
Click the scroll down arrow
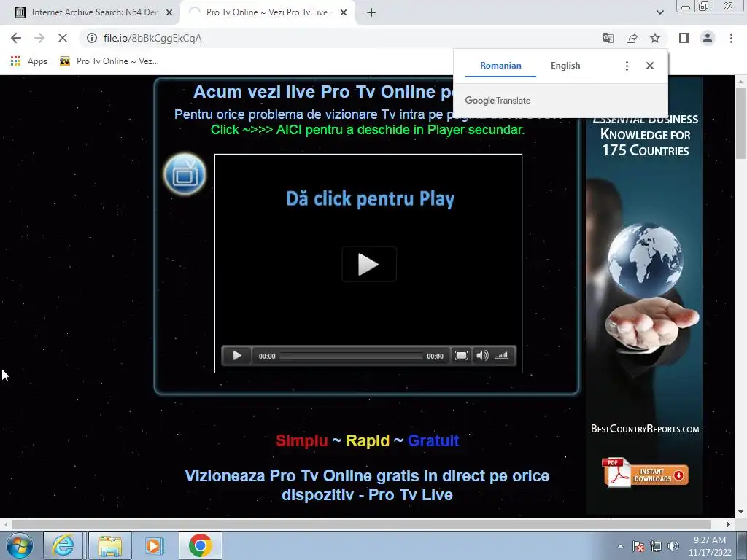740,512
